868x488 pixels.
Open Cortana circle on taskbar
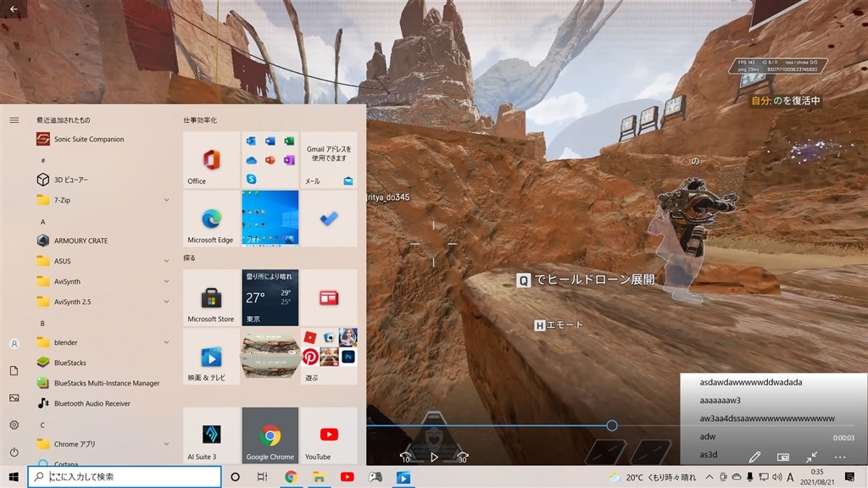coord(236,476)
